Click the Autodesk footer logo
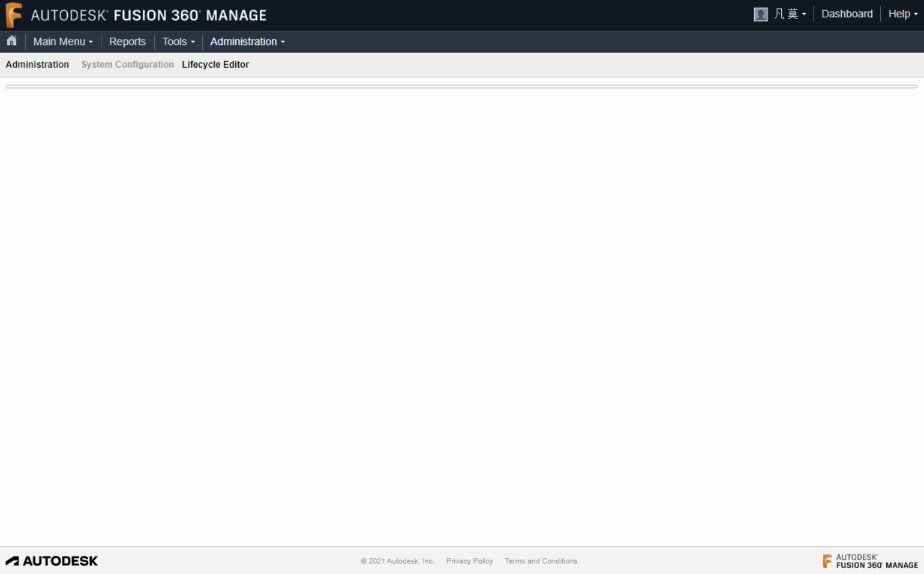Viewport: 924px width, 574px height. point(52,561)
